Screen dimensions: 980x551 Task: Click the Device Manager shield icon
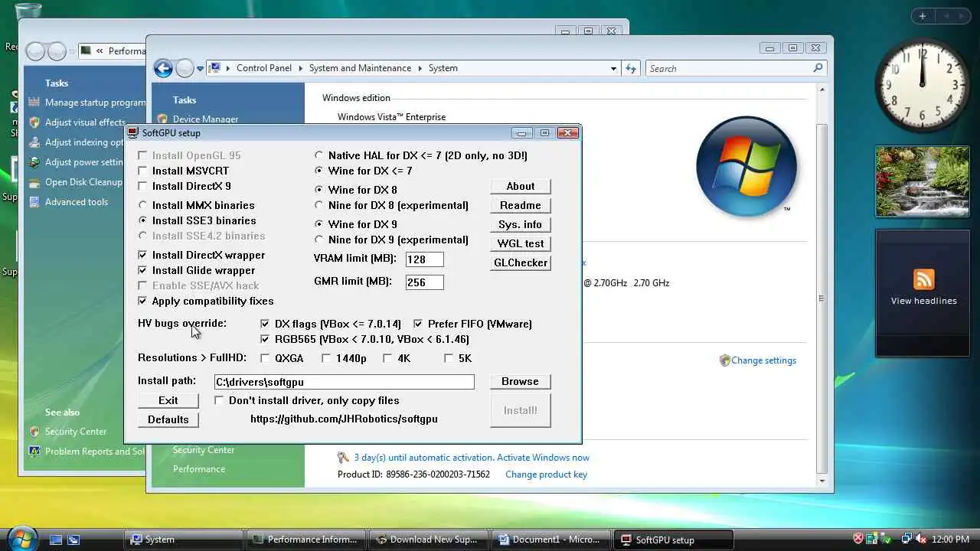(x=162, y=119)
